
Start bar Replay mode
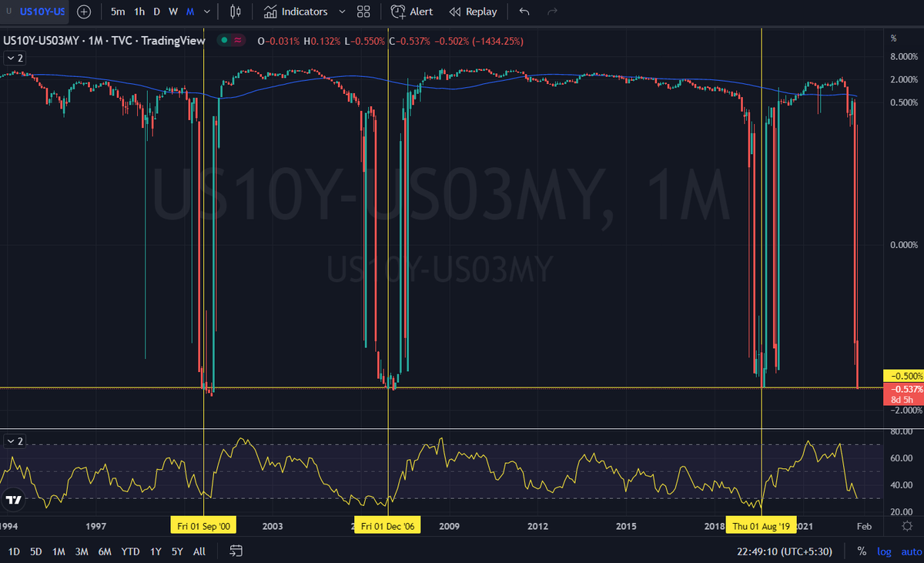(473, 12)
